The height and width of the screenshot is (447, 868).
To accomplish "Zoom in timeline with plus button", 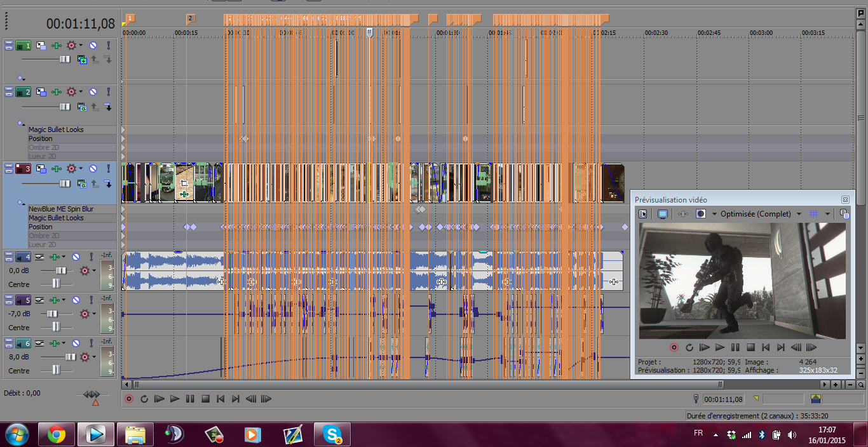I will point(836,385).
